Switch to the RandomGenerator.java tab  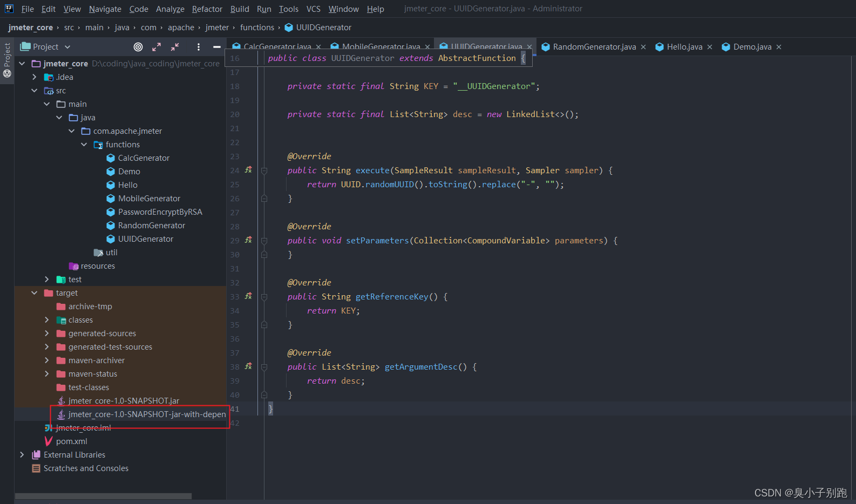[x=594, y=47]
